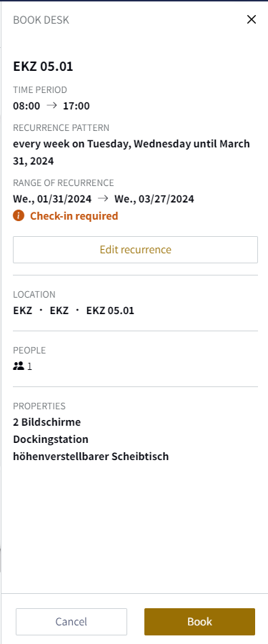This screenshot has height=644, width=268.
Task: Click the time period arrow icon
Action: pos(51,106)
